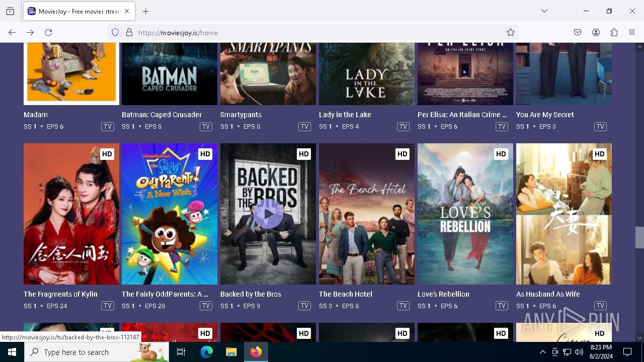Click HD badge on Fragments of Kylin poster
The height and width of the screenshot is (362, 644).
pyautogui.click(x=107, y=154)
